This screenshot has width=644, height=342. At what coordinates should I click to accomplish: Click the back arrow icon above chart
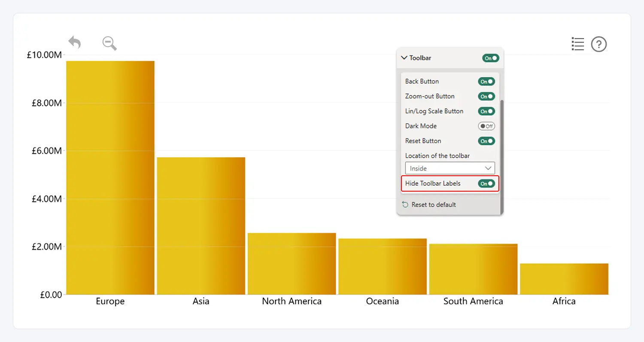coord(75,43)
